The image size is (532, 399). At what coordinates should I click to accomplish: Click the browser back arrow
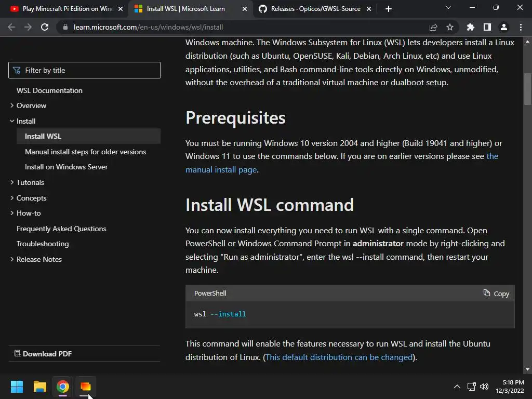pyautogui.click(x=11, y=27)
